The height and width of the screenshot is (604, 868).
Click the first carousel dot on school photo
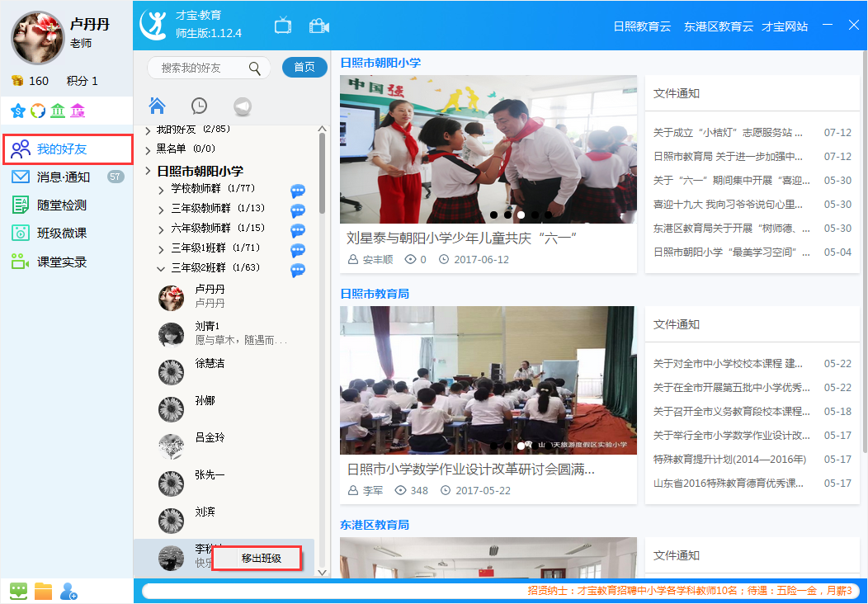tap(493, 215)
